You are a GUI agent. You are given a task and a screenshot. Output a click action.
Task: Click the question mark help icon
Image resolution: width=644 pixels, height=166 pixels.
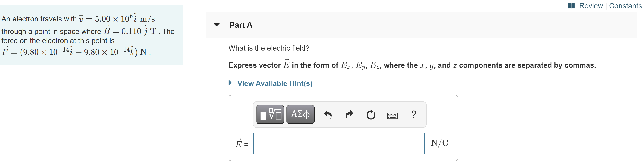(x=414, y=114)
